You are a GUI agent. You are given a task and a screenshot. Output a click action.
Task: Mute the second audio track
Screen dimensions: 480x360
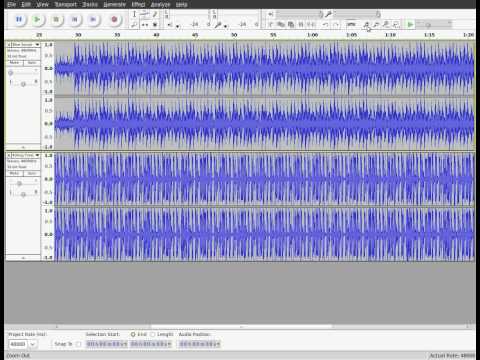[x=14, y=173]
